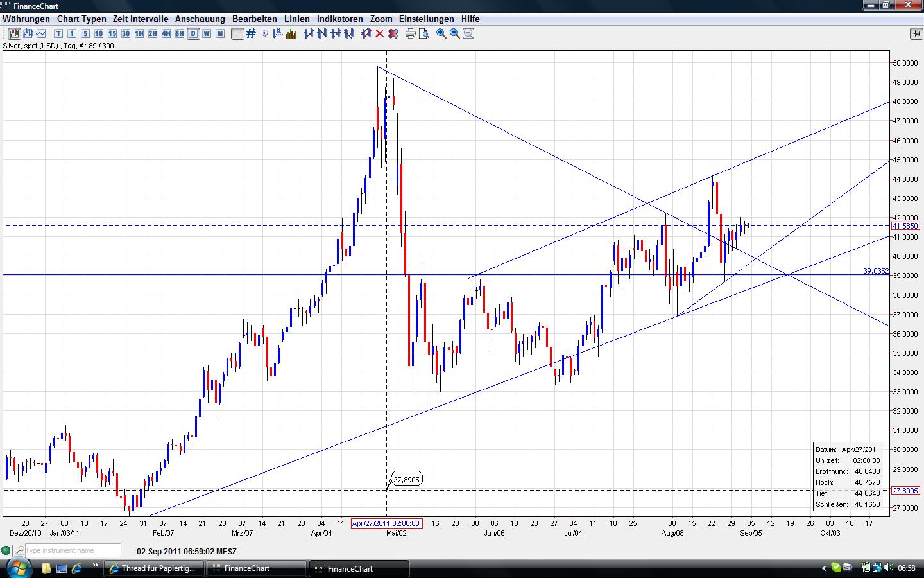This screenshot has width=924, height=578.
Task: Click the edit line tool icon
Action: [x=366, y=33]
